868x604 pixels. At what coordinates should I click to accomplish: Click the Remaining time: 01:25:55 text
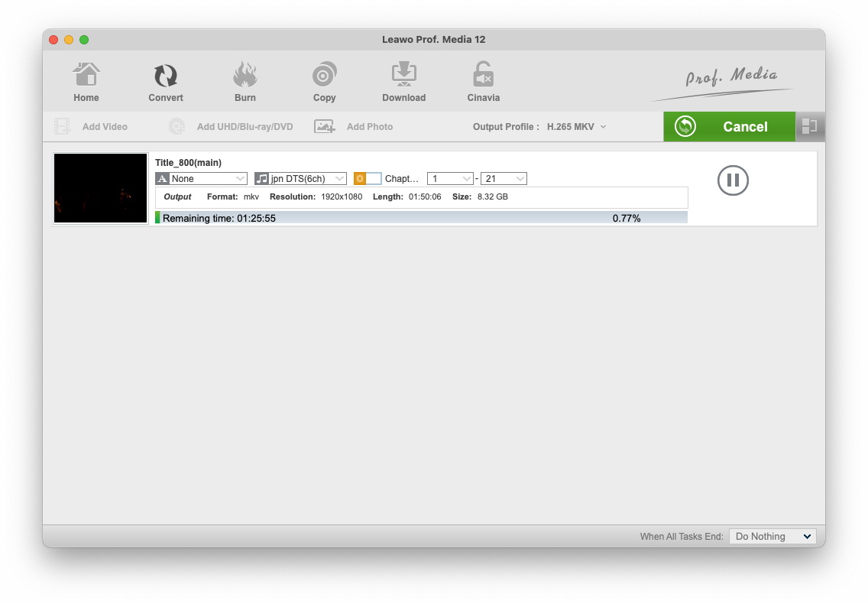pos(219,219)
